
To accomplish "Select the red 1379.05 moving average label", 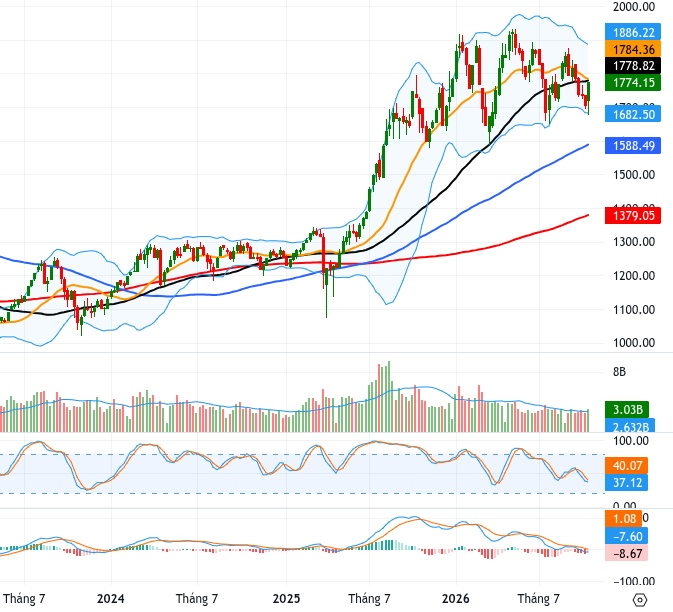I will tap(633, 215).
